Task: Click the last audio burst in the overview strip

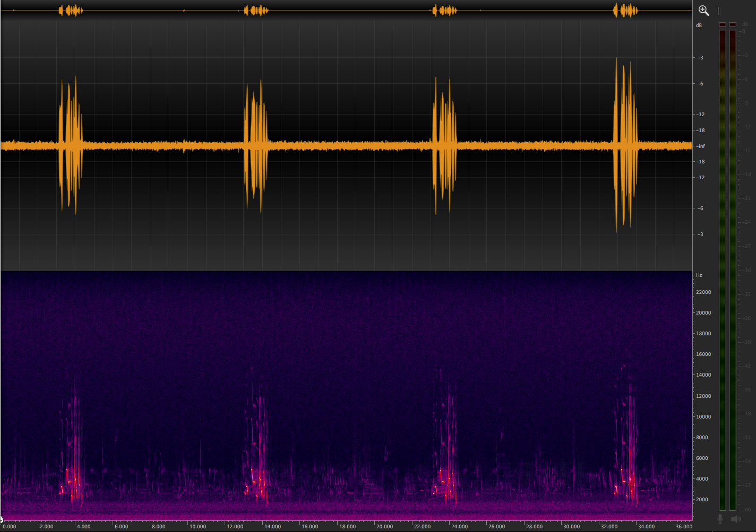Action: [625, 11]
